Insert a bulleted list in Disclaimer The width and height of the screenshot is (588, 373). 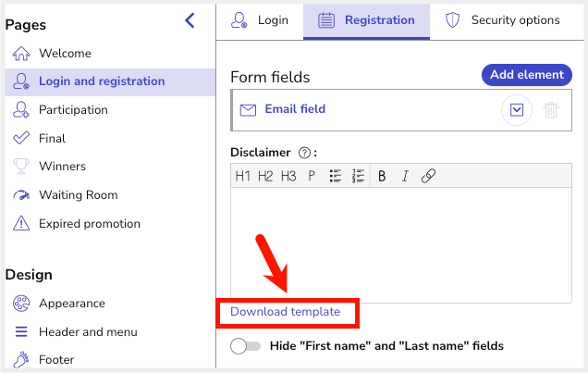(336, 176)
